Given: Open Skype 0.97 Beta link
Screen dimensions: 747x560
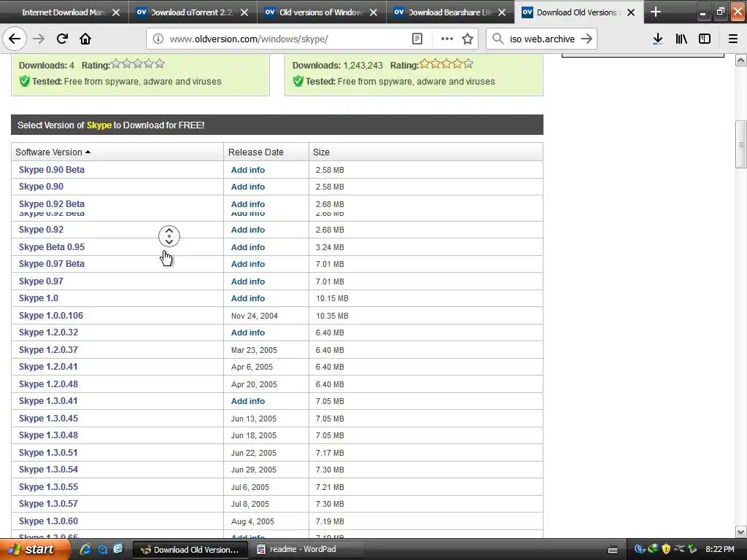Looking at the screenshot, I should pos(52,264).
